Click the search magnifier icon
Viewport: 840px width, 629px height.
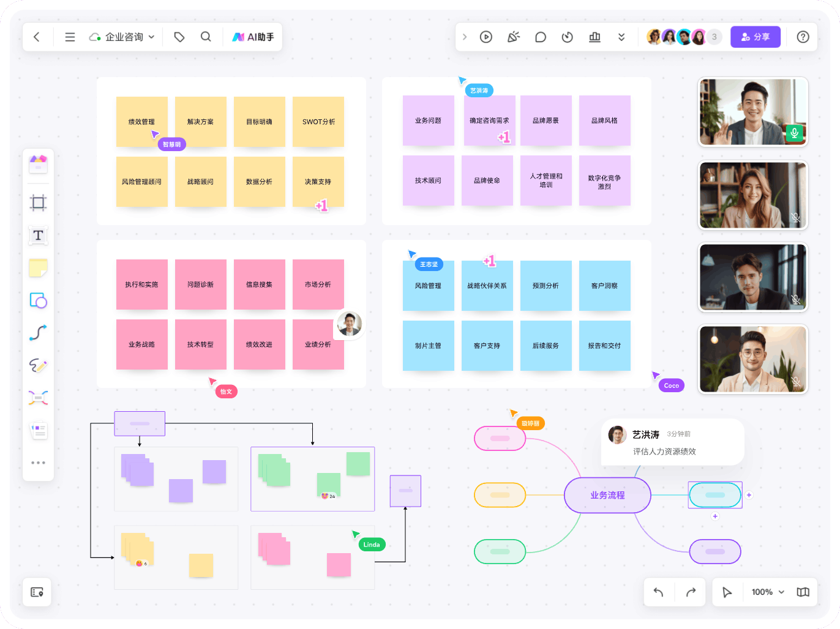(x=206, y=37)
